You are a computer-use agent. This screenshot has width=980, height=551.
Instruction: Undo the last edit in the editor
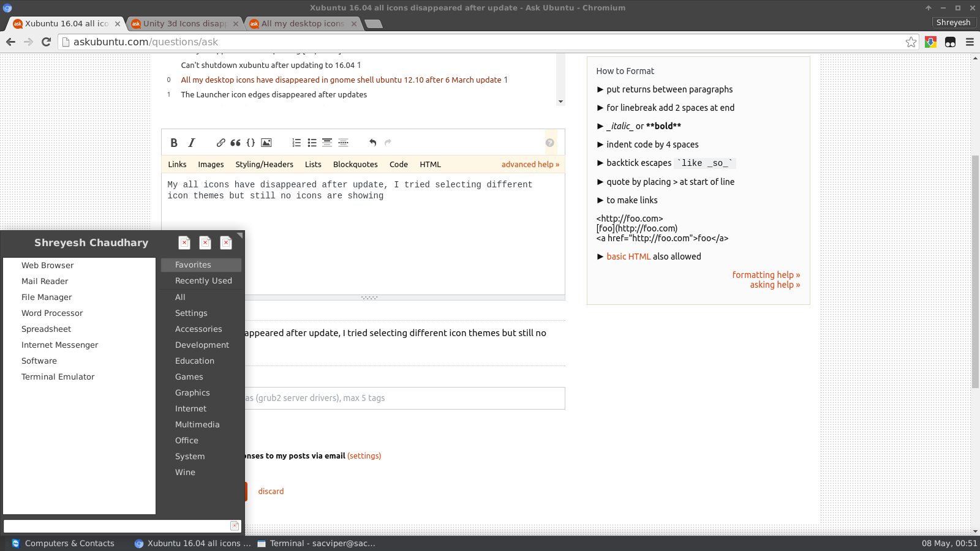[x=372, y=143]
